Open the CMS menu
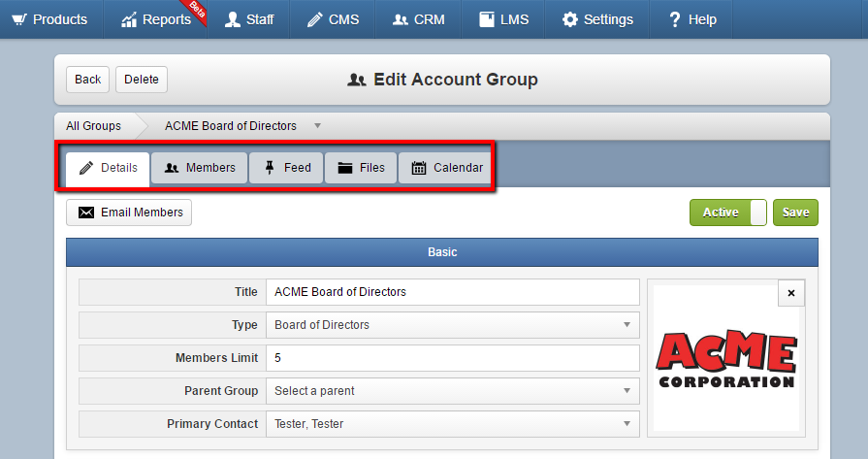Viewport: 868px width, 459px height. (x=333, y=19)
